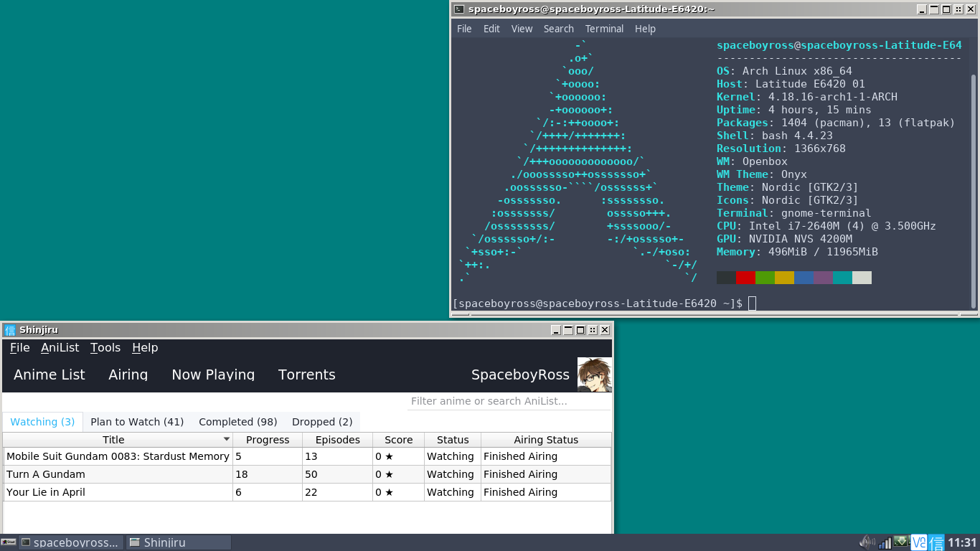Click the VNC tray icon
This screenshot has width=980, height=551.
919,542
